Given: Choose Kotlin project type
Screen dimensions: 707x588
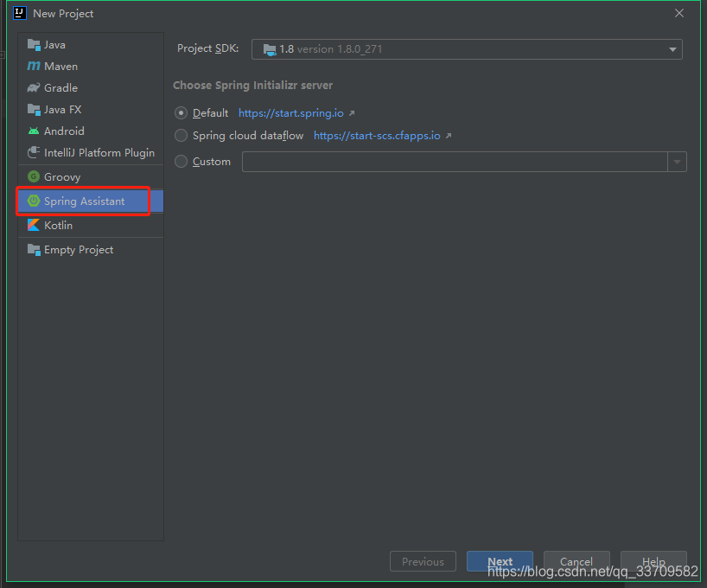Looking at the screenshot, I should [91, 225].
